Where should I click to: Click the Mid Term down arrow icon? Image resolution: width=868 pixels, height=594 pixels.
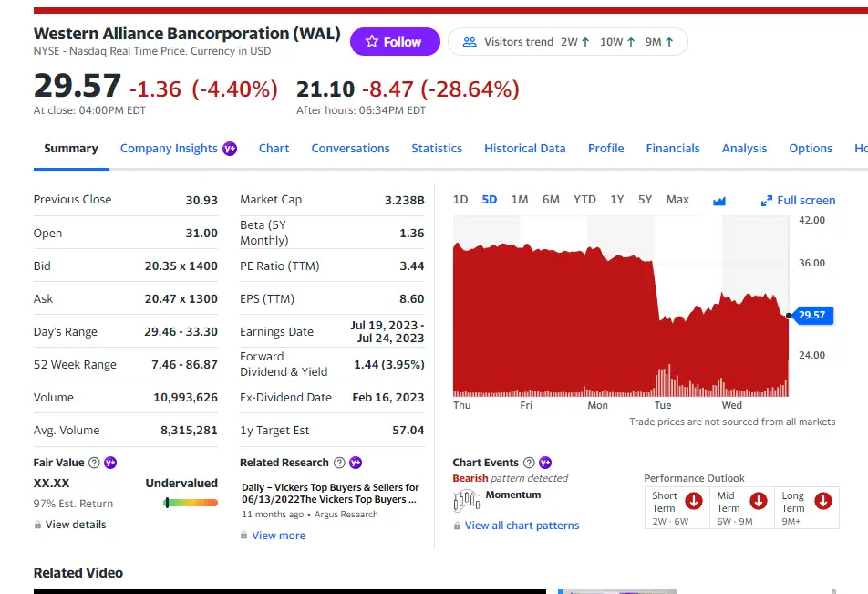[x=758, y=501]
